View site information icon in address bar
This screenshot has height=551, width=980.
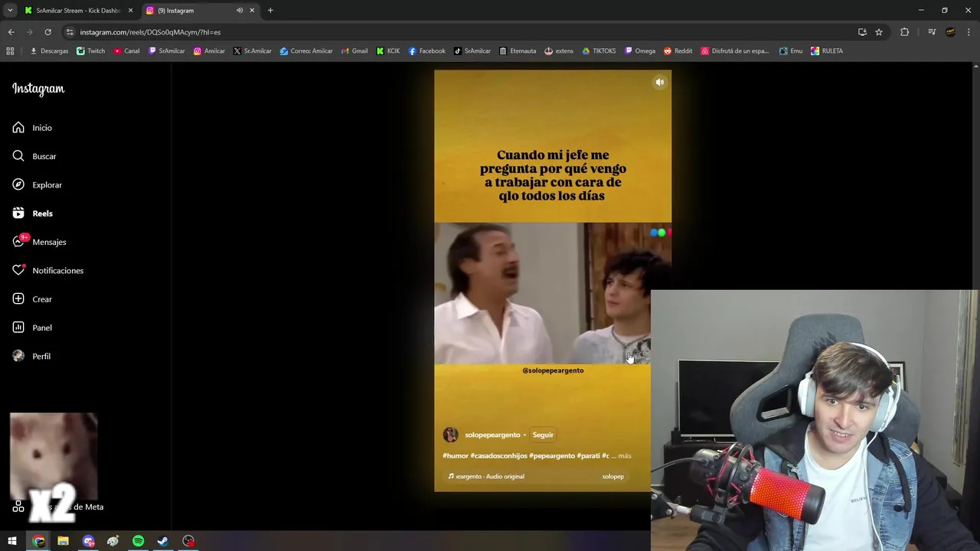point(70,32)
